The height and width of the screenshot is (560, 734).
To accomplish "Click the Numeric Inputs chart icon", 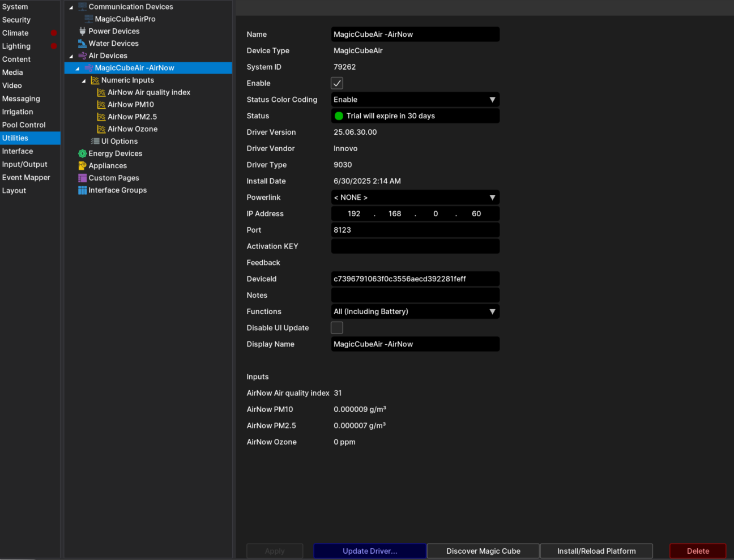I will [x=95, y=80].
